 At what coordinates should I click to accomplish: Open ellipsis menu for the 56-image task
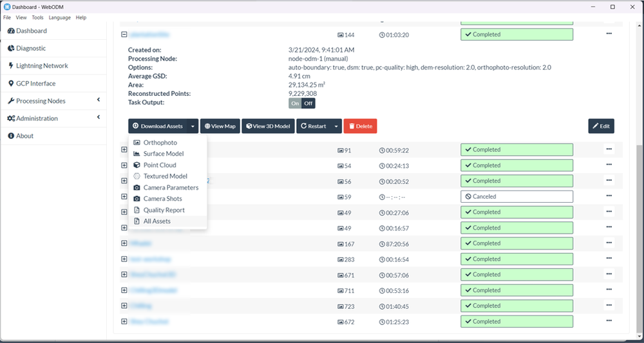609,180
